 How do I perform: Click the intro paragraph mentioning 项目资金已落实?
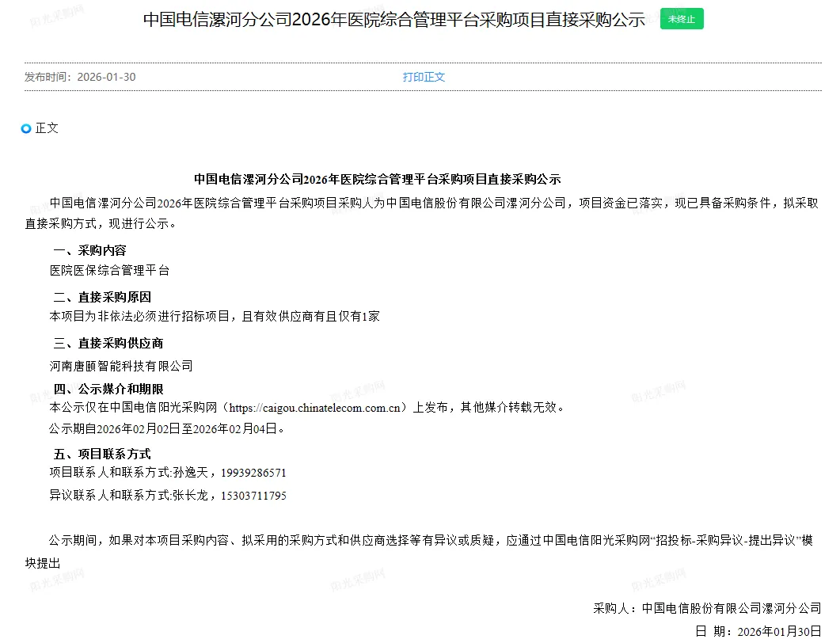(x=422, y=213)
